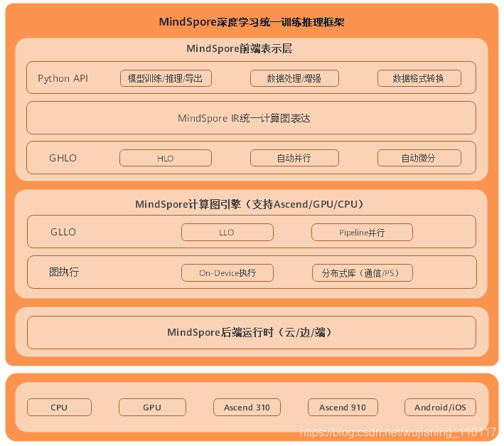Select the 自动微分 box
504x446 pixels.
[419, 158]
